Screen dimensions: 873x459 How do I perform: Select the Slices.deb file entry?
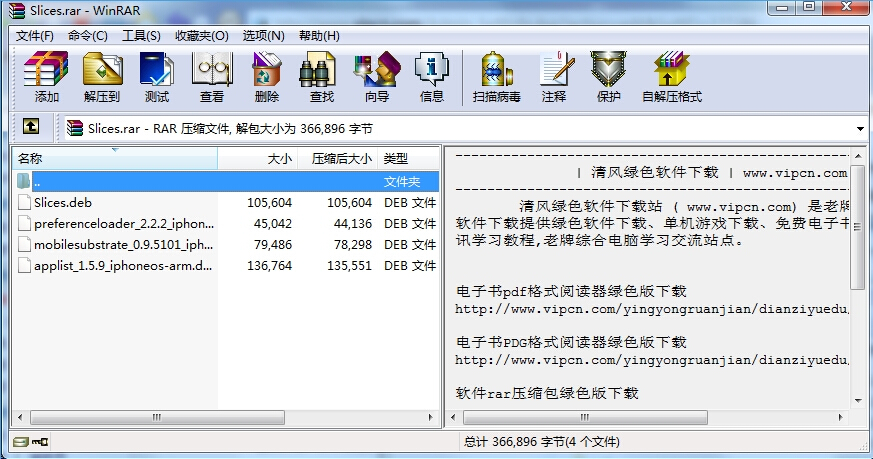pyautogui.click(x=62, y=202)
